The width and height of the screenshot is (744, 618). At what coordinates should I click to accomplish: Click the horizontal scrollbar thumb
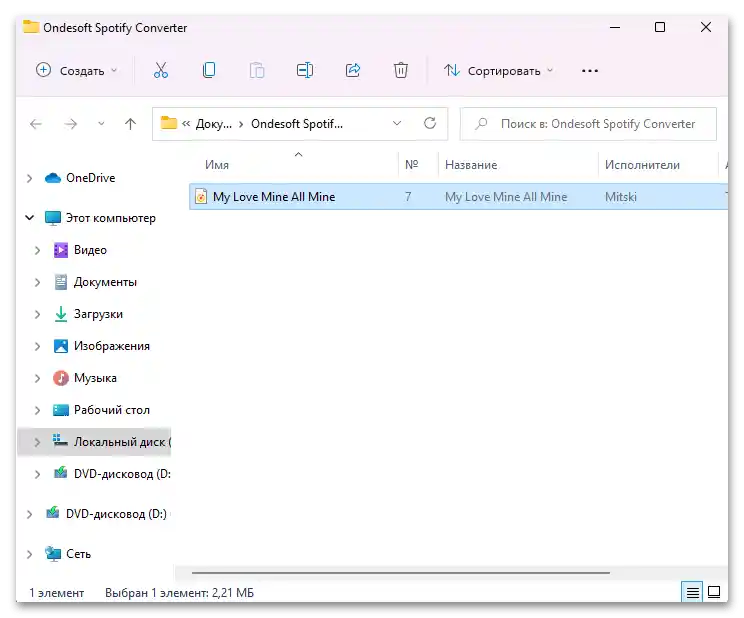pyautogui.click(x=401, y=573)
